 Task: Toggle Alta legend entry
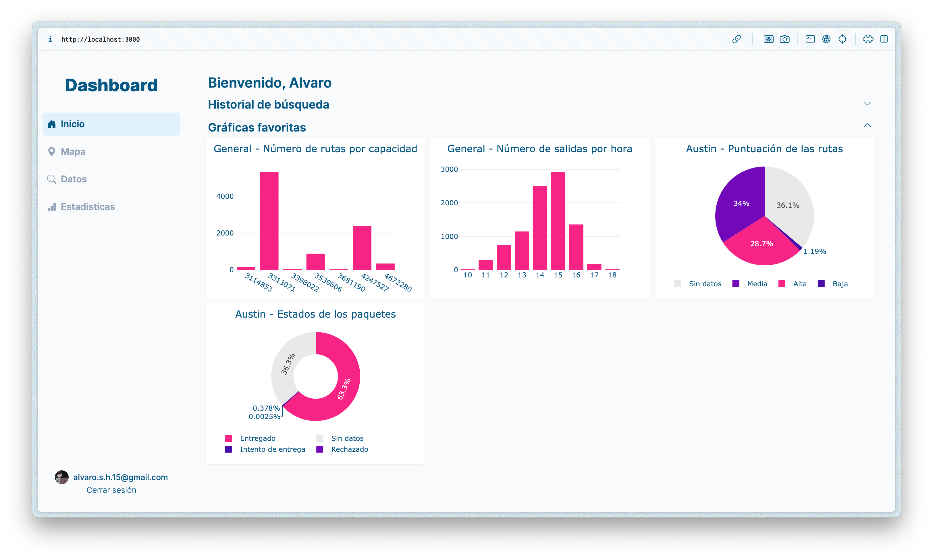(793, 284)
